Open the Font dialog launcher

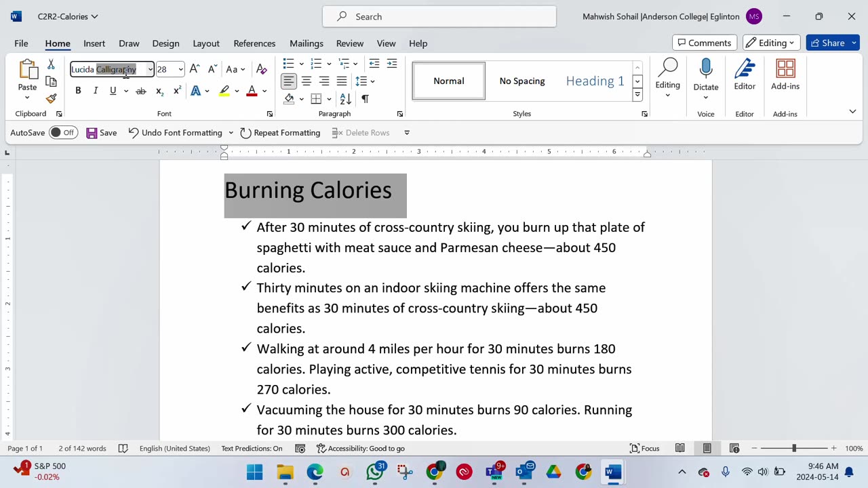pos(270,114)
